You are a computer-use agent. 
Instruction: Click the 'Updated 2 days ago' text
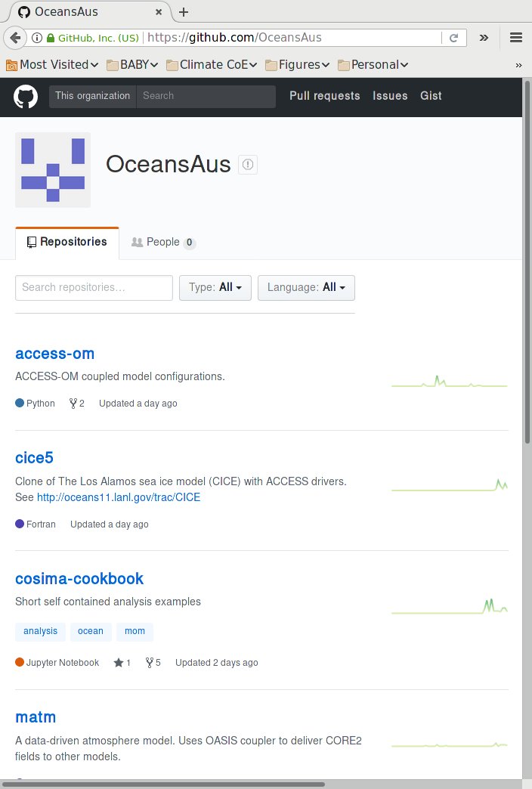[216, 663]
